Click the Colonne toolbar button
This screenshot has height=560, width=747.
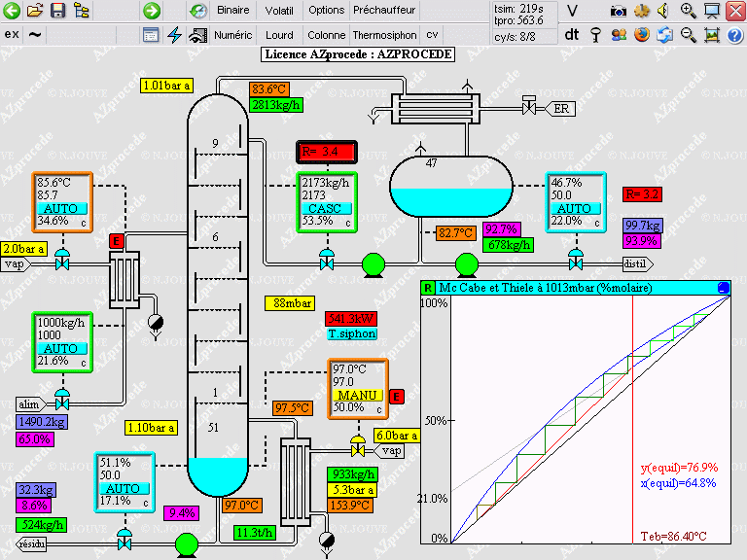click(x=325, y=35)
